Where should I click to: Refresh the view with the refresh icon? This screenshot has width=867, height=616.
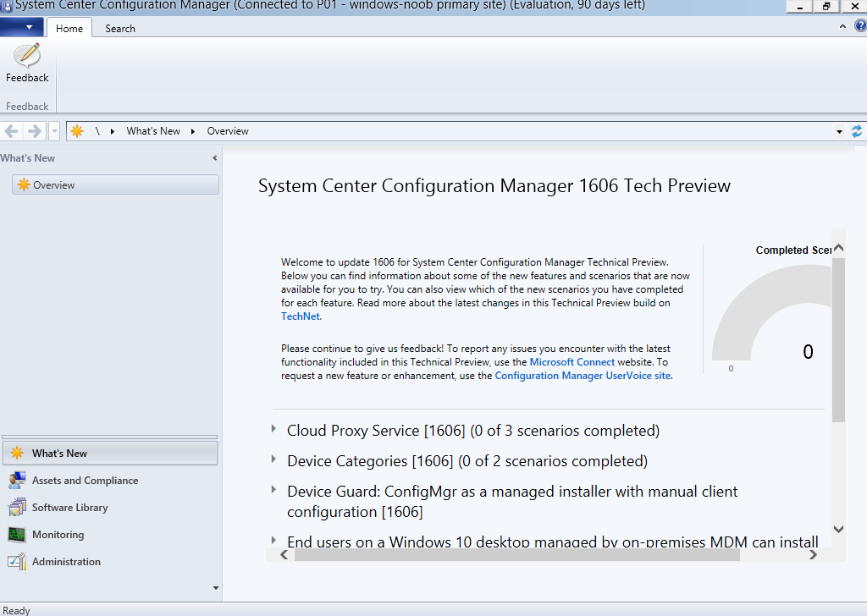pyautogui.click(x=857, y=131)
